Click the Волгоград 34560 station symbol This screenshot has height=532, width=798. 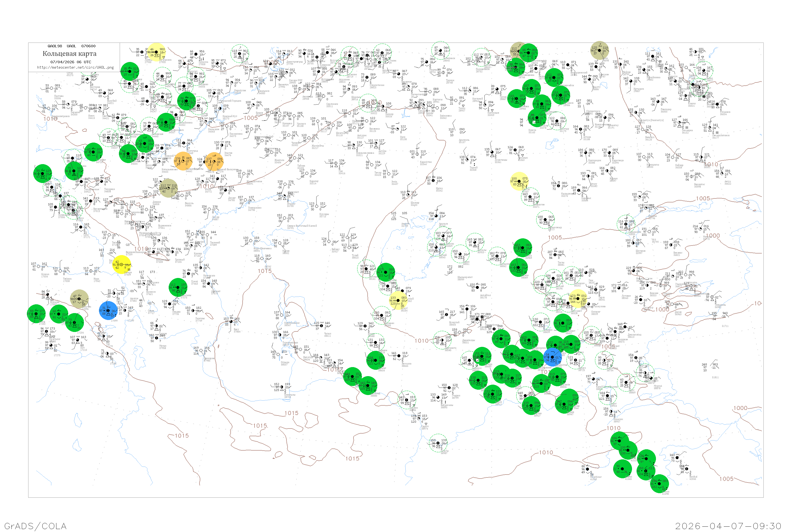pyautogui.click(x=184, y=143)
